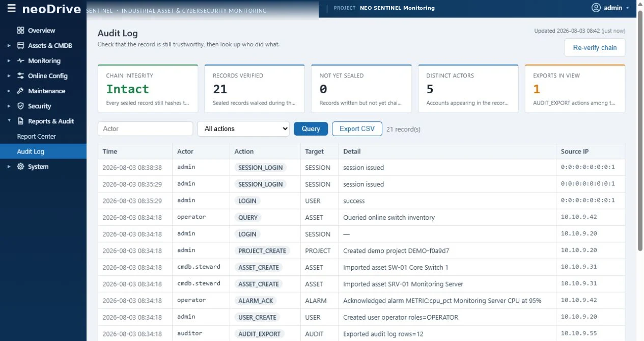Click the Security shield icon
This screenshot has width=644, height=341.
coord(20,106)
